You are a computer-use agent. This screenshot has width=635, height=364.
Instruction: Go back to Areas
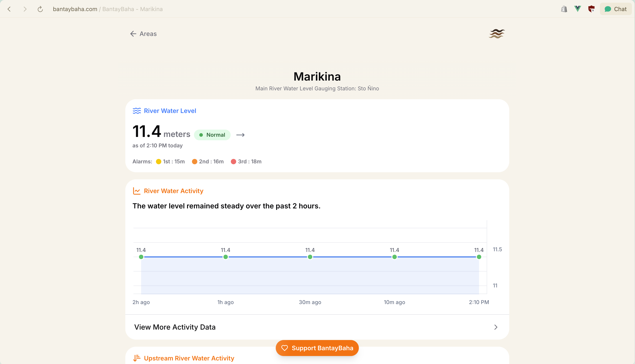click(143, 34)
